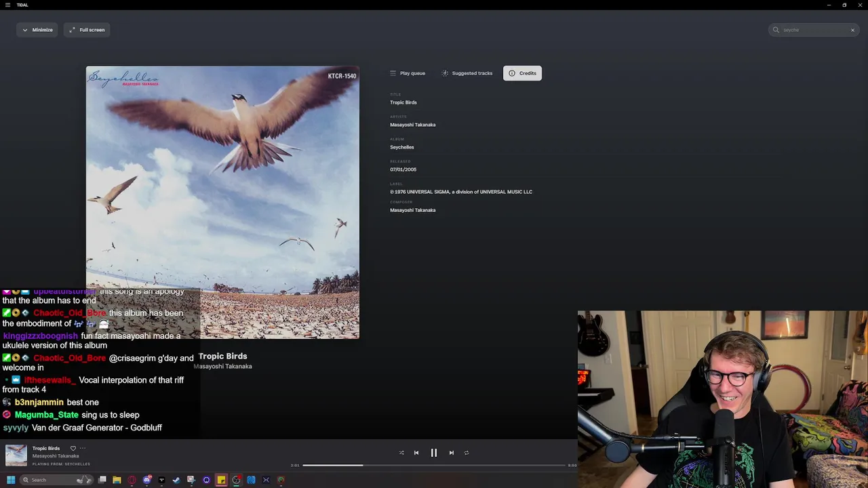Screen dimensions: 868x488
Task: Click the Windows taskbar Search box
Action: pos(57,480)
